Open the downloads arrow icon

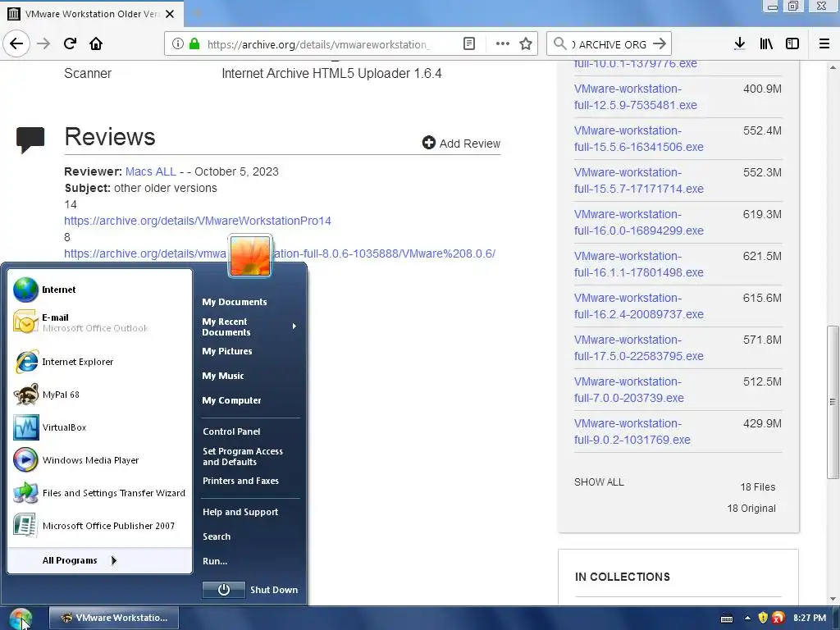pyautogui.click(x=739, y=44)
